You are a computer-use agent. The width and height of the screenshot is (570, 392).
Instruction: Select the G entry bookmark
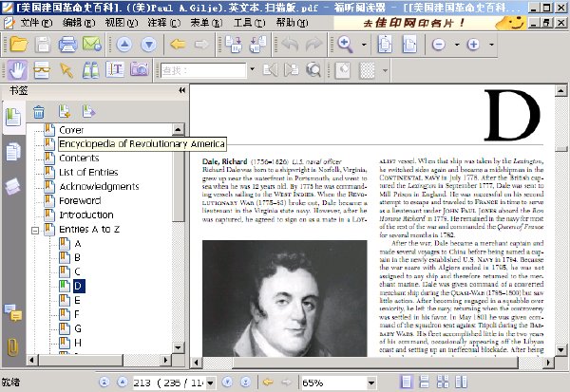click(x=78, y=328)
